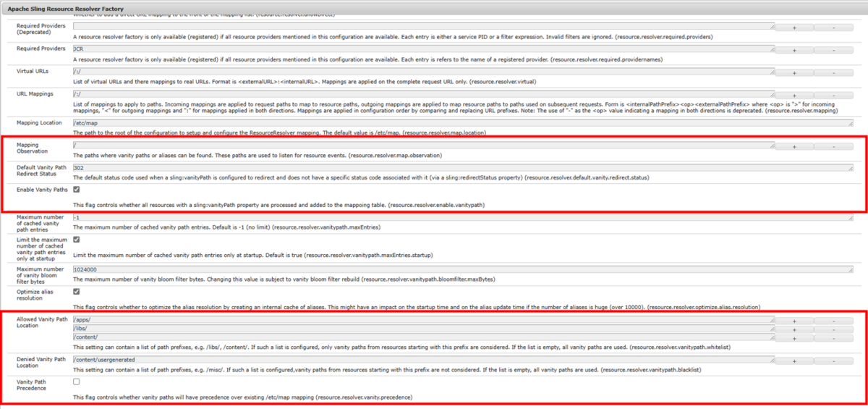Toggle Optimize alias resolution checkbox
Screen dimensions: 868x409
[77, 292]
